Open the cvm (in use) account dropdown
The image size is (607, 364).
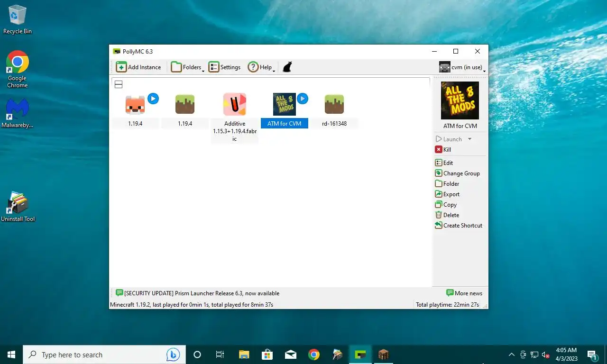coord(462,67)
